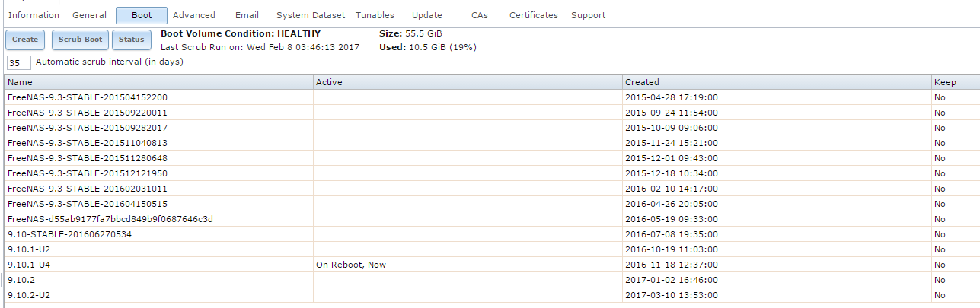Image resolution: width=980 pixels, height=308 pixels.
Task: Switch to the General tab
Action: (x=89, y=15)
